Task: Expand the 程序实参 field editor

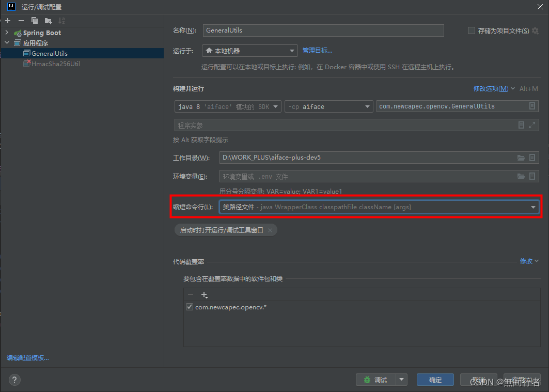Action: tap(532, 125)
